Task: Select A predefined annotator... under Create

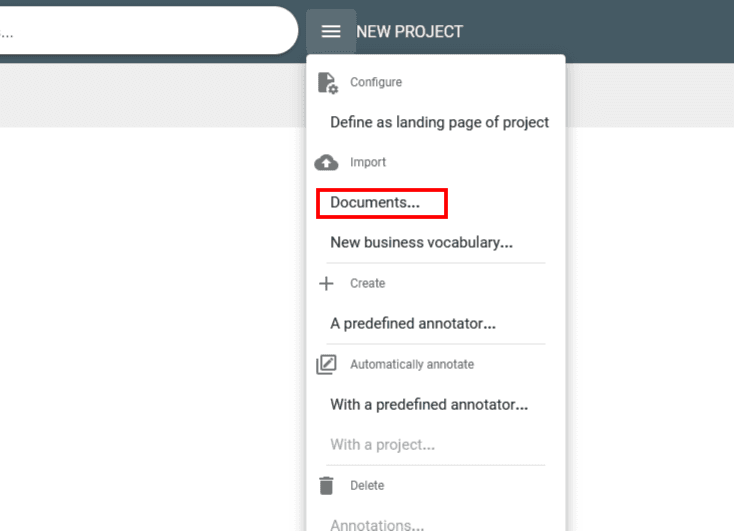Action: pyautogui.click(x=413, y=323)
